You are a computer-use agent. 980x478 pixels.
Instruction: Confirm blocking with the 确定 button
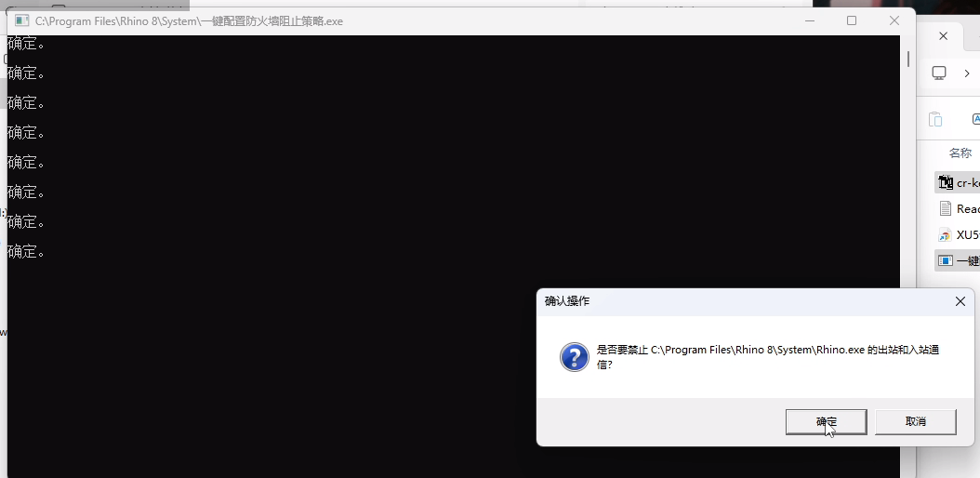[826, 422]
